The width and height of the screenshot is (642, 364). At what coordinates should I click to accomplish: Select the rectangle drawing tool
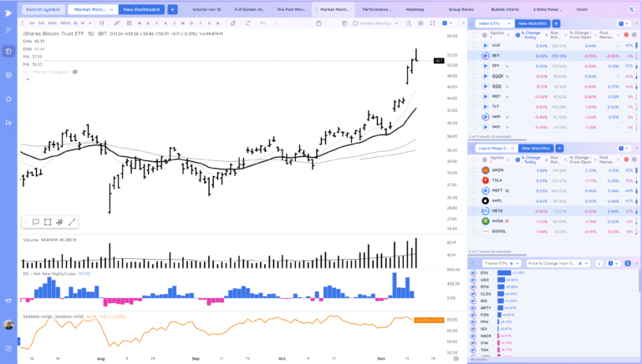pos(48,222)
